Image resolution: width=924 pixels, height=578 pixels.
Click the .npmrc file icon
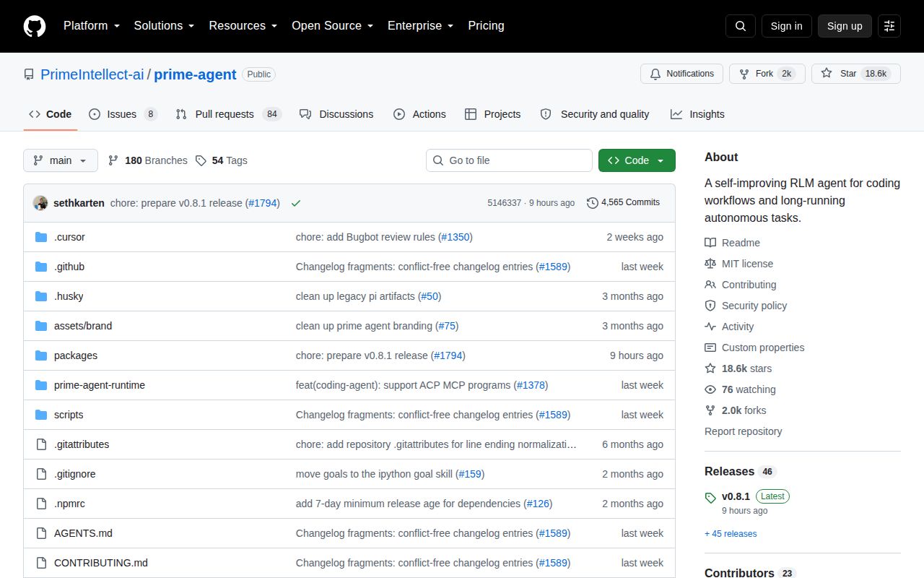click(x=41, y=504)
